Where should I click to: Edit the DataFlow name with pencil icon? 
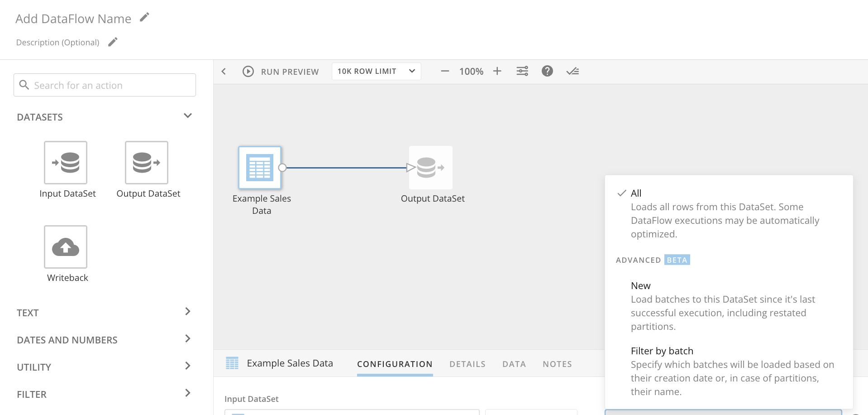click(145, 16)
